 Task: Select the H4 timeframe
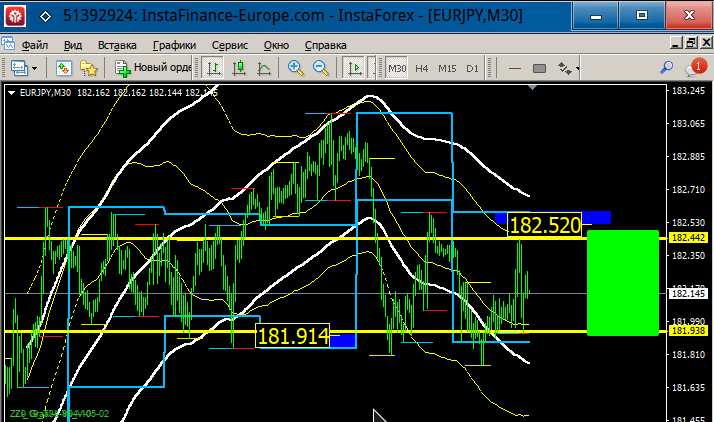pos(422,68)
